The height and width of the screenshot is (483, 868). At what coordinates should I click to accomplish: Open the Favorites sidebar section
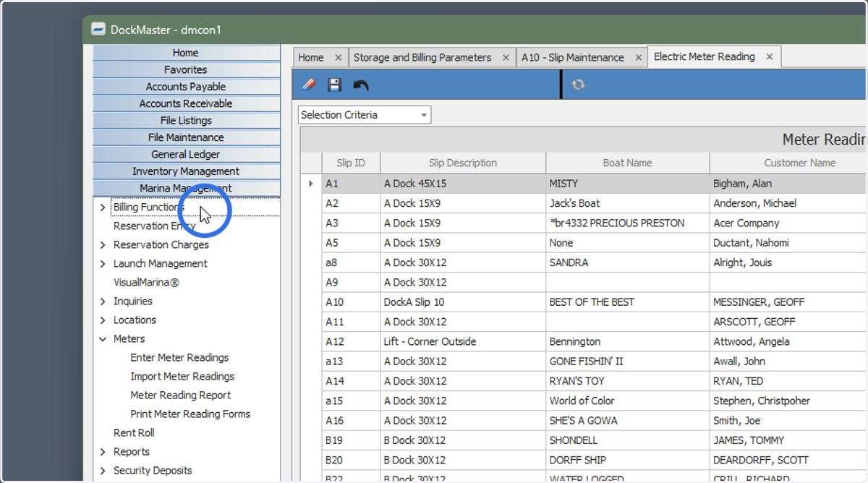point(186,69)
